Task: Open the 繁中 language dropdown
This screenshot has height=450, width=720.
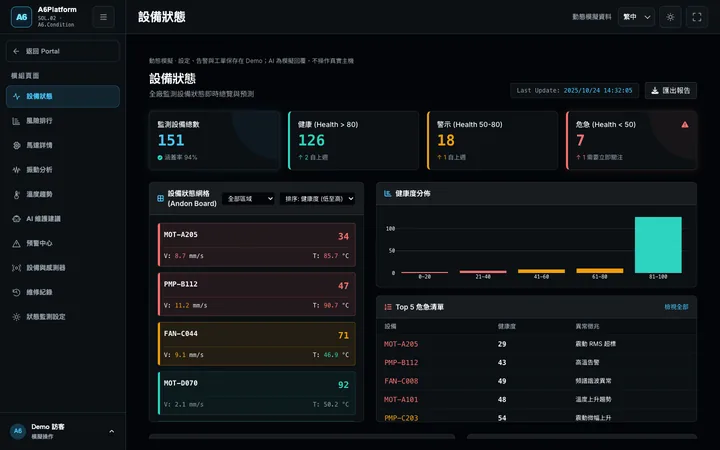Action: pos(636,17)
